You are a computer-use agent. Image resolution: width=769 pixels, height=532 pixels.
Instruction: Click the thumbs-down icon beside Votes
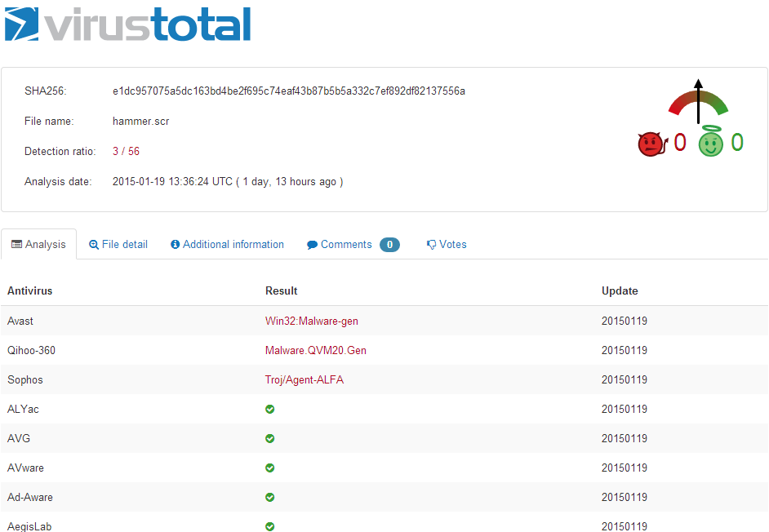pyautogui.click(x=431, y=245)
